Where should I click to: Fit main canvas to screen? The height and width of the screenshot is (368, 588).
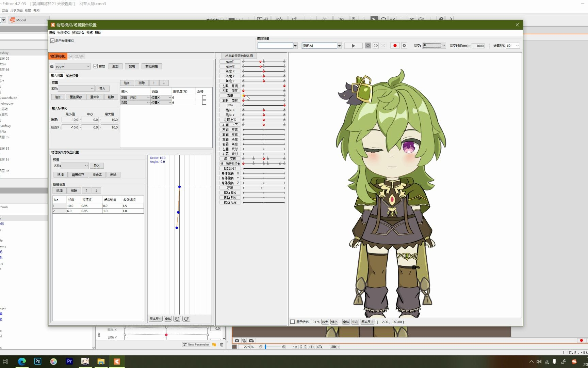click(x=303, y=347)
